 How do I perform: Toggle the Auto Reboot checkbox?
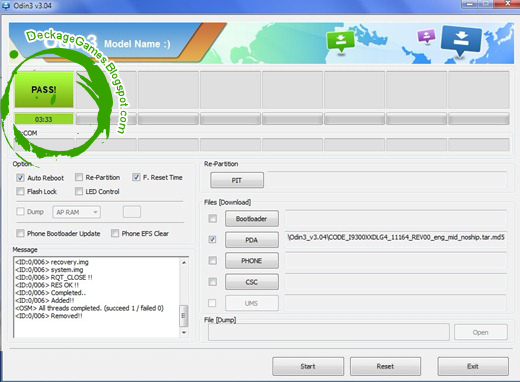20,178
